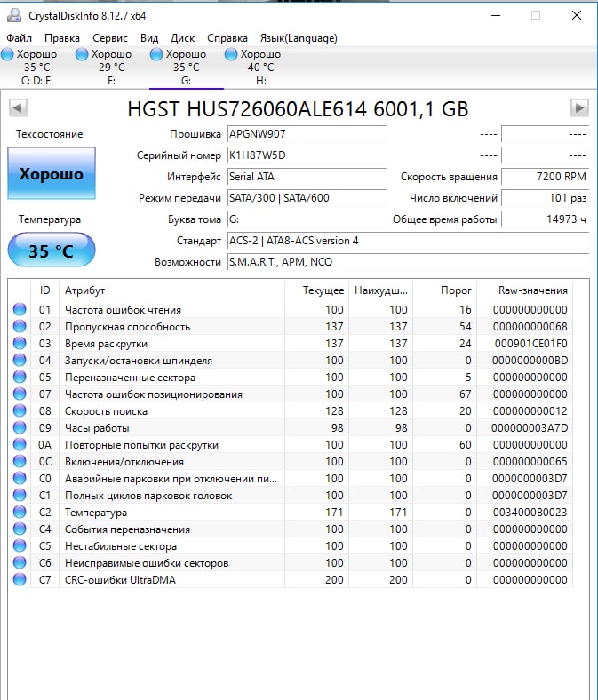Select row Полных циклов парковок головок
598x700 pixels.
(x=291, y=495)
